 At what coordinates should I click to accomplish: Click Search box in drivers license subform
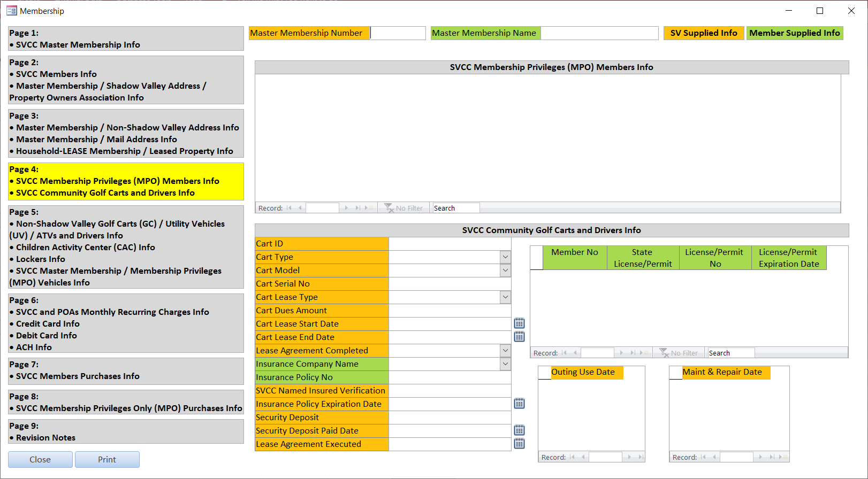731,353
